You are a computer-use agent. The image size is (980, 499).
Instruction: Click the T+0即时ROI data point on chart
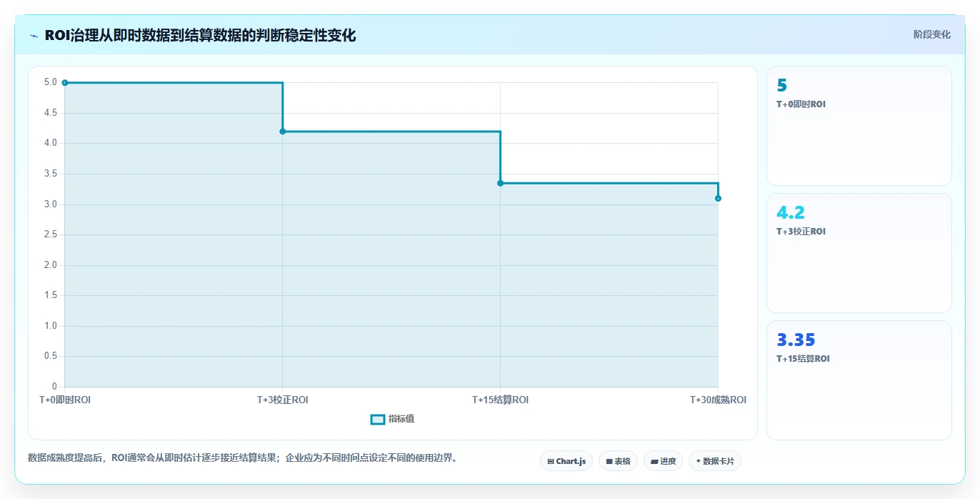(x=65, y=83)
